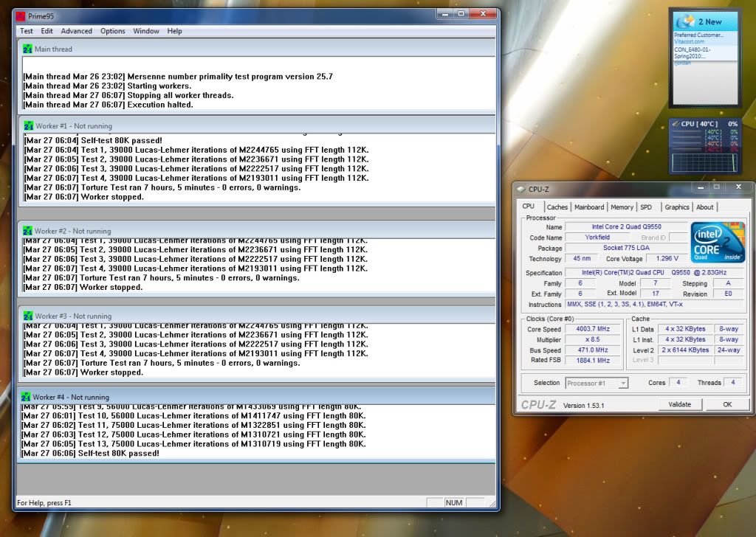The height and width of the screenshot is (537, 756).
Task: Click the processor name Intel Core 2 Quad Q9550
Action: point(626,227)
